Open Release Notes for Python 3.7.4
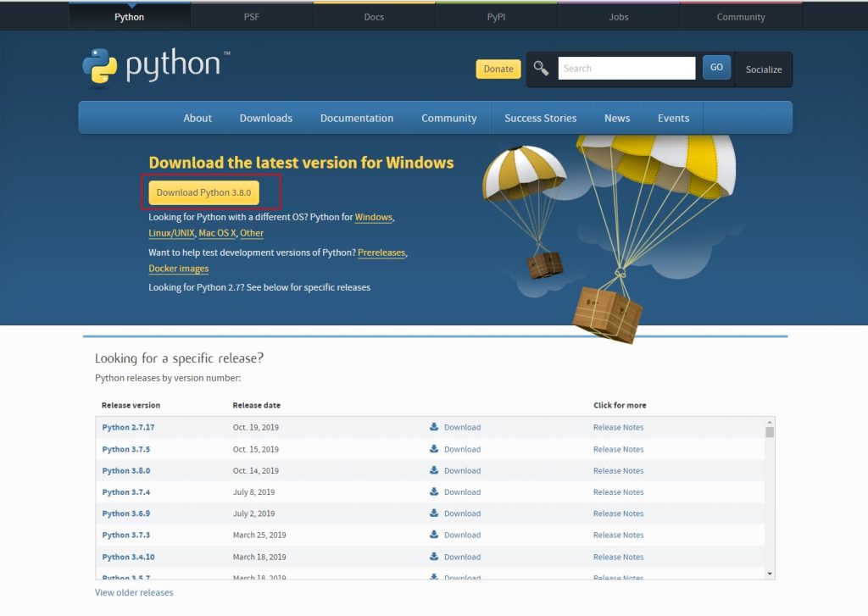 click(618, 492)
